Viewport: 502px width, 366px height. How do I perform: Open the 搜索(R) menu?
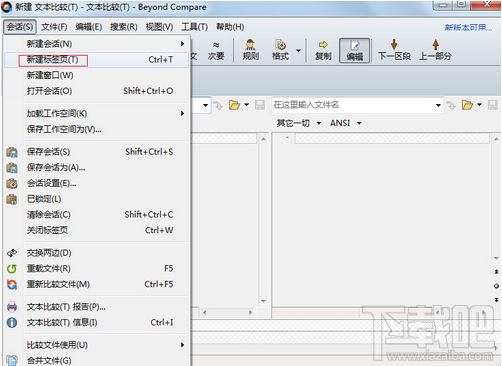(124, 27)
